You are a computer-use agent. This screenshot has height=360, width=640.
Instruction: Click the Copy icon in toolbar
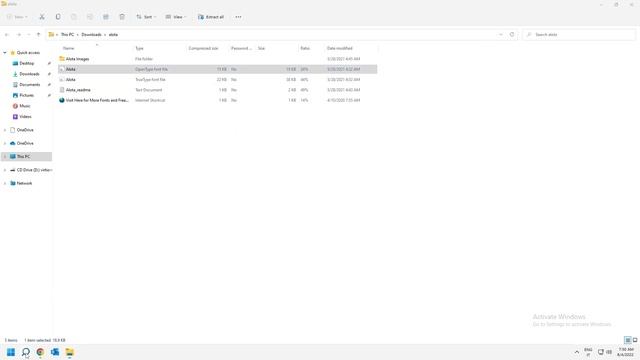[x=58, y=17]
